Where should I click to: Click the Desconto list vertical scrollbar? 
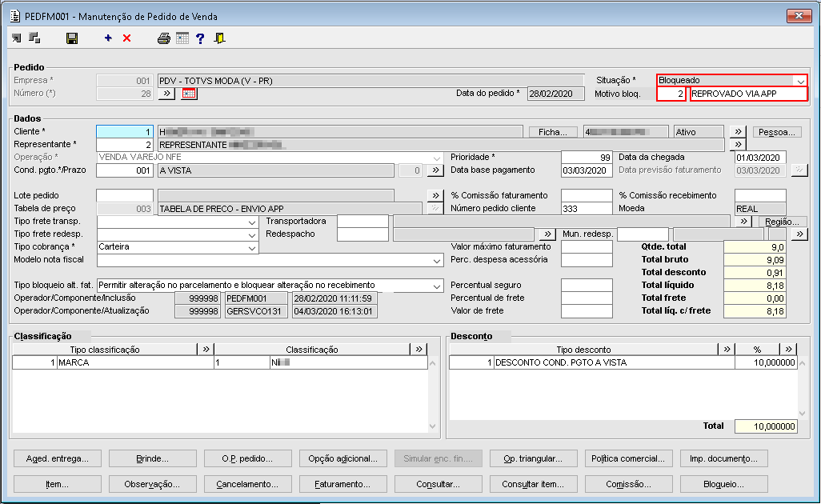[802, 388]
